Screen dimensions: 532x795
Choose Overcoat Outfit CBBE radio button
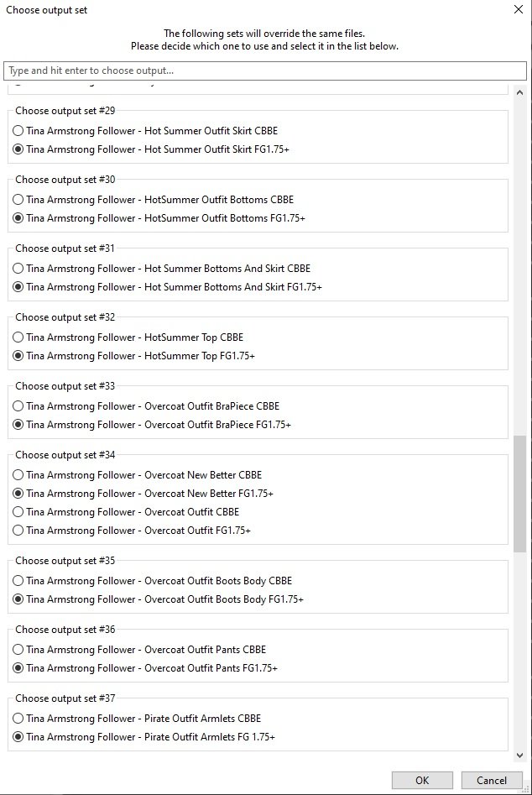click(18, 512)
